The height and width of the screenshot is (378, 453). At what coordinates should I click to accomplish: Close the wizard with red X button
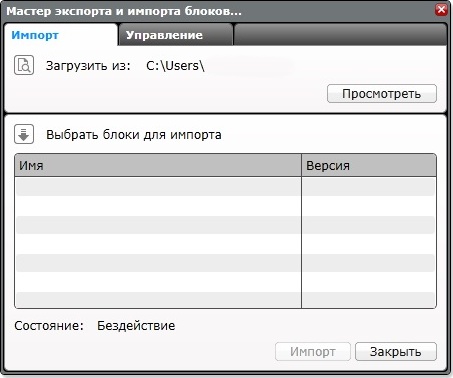[441, 10]
